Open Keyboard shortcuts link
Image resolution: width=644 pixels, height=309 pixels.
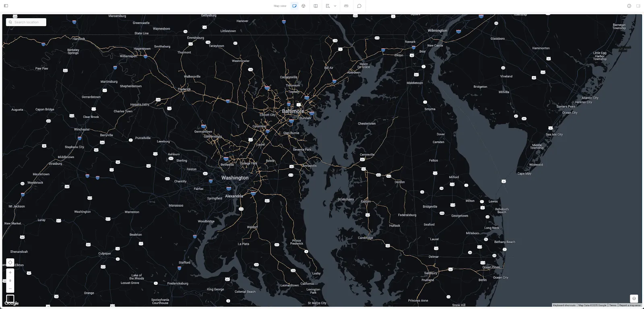point(564,305)
